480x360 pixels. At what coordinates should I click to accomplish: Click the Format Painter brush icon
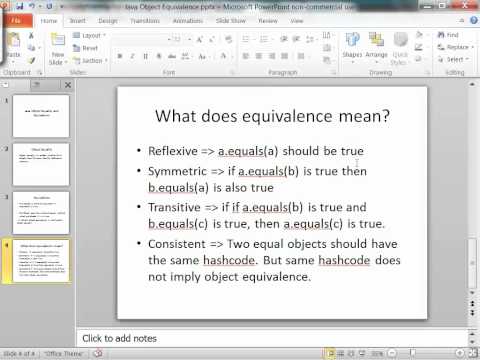(31, 60)
